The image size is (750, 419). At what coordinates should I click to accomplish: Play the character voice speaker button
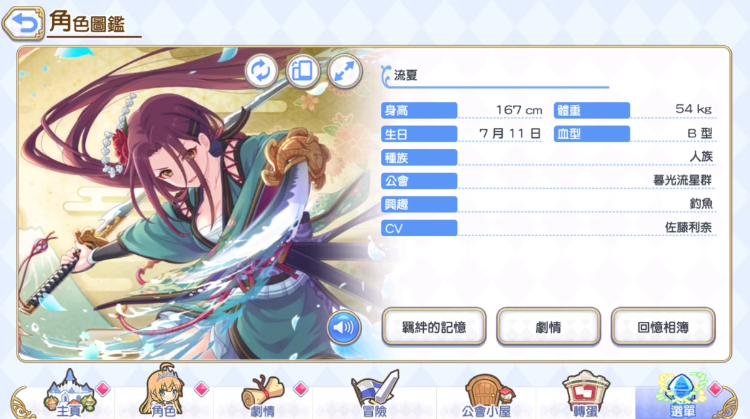click(x=343, y=327)
